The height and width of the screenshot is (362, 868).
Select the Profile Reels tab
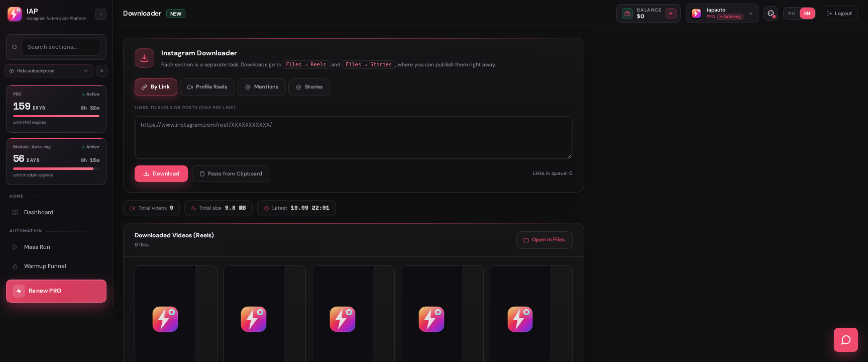[207, 87]
